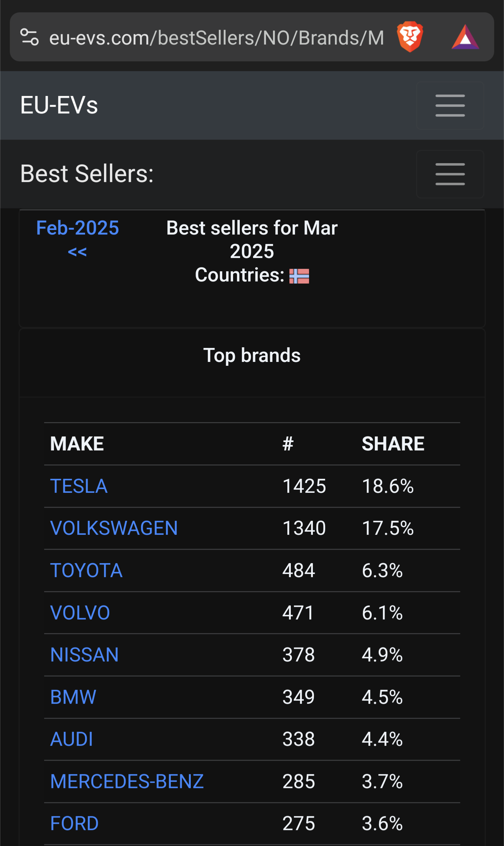Open the MERCEDES-BENZ brand link
The height and width of the screenshot is (846, 504).
click(x=127, y=782)
